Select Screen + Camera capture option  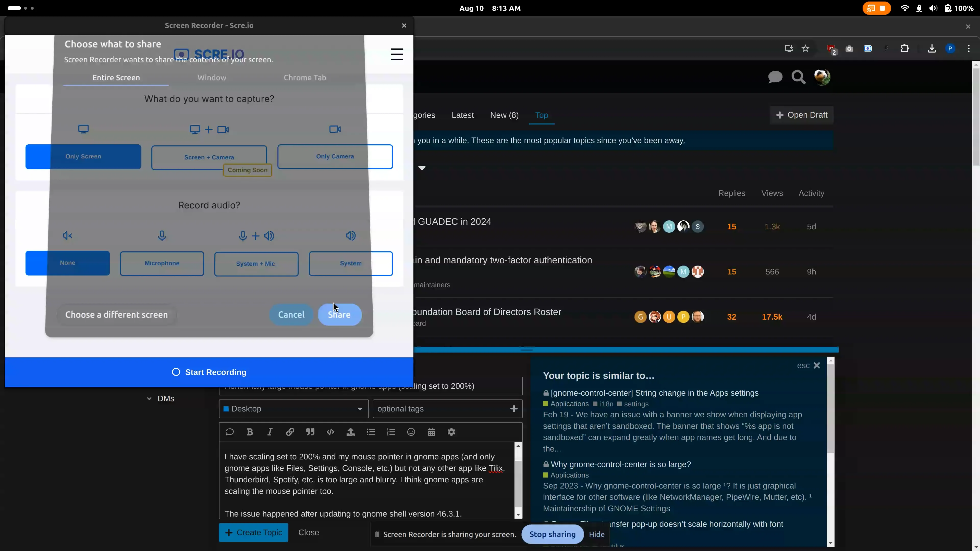[x=209, y=157]
